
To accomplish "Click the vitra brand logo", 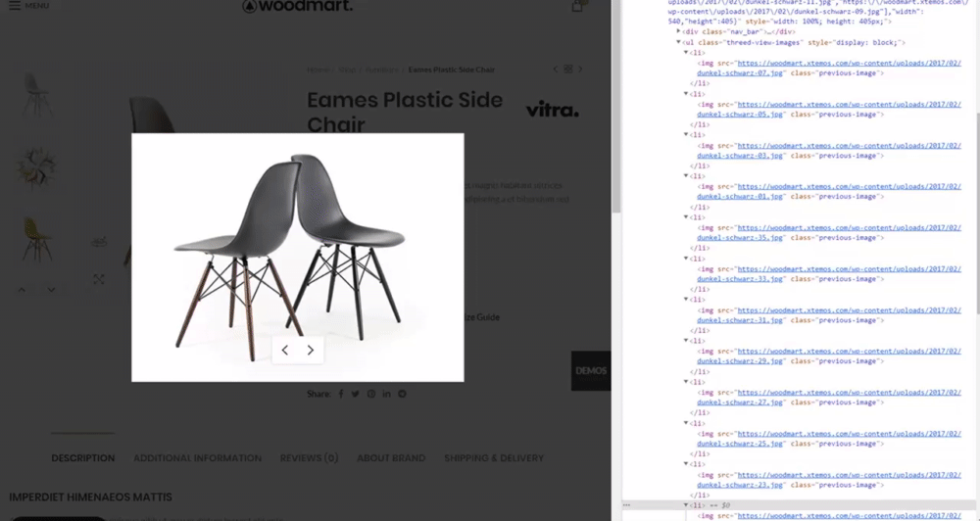I will coord(553,110).
